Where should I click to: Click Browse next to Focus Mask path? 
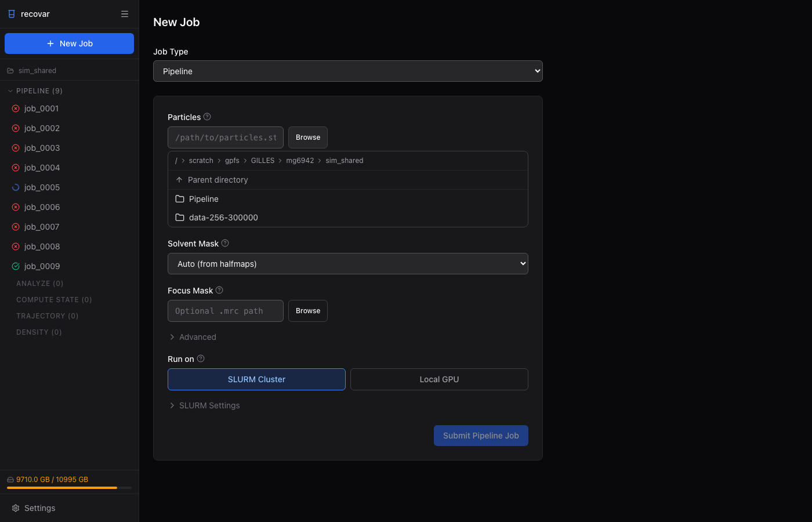308,311
